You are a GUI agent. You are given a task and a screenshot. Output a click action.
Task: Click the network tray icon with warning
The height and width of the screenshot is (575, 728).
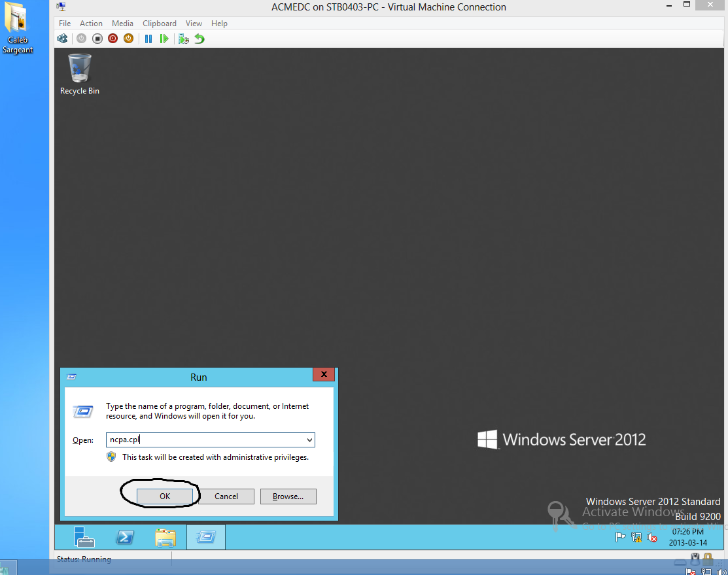[x=636, y=537]
